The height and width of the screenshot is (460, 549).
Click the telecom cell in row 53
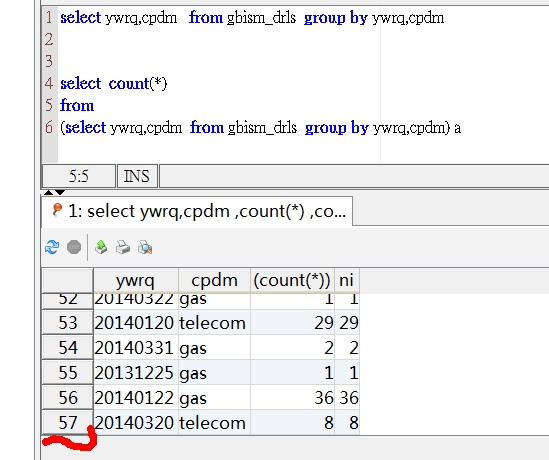pyautogui.click(x=214, y=322)
